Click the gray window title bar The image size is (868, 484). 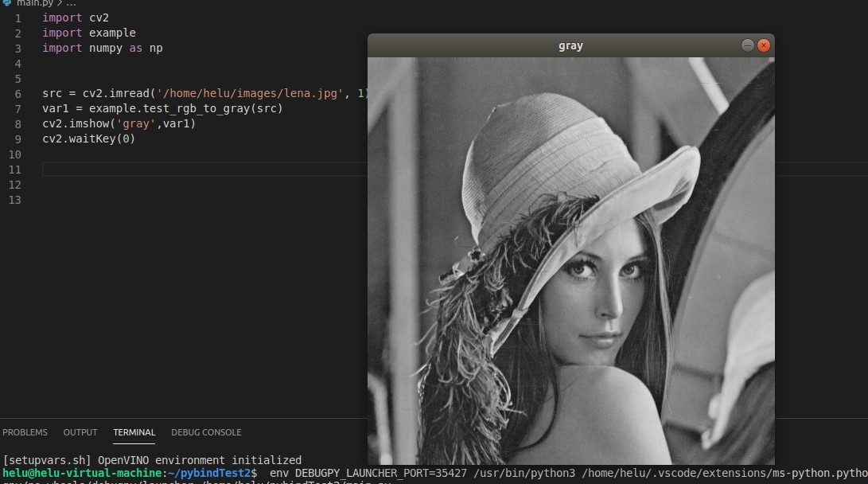570,45
